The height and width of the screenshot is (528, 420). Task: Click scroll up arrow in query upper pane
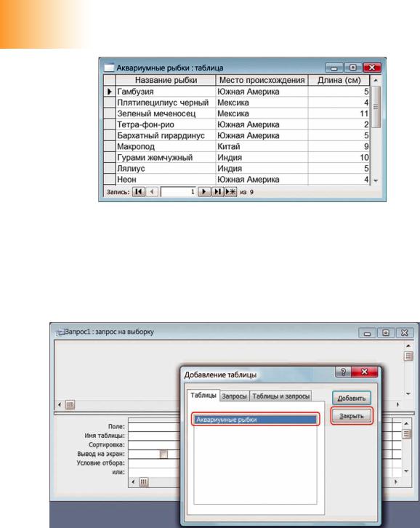coord(408,346)
